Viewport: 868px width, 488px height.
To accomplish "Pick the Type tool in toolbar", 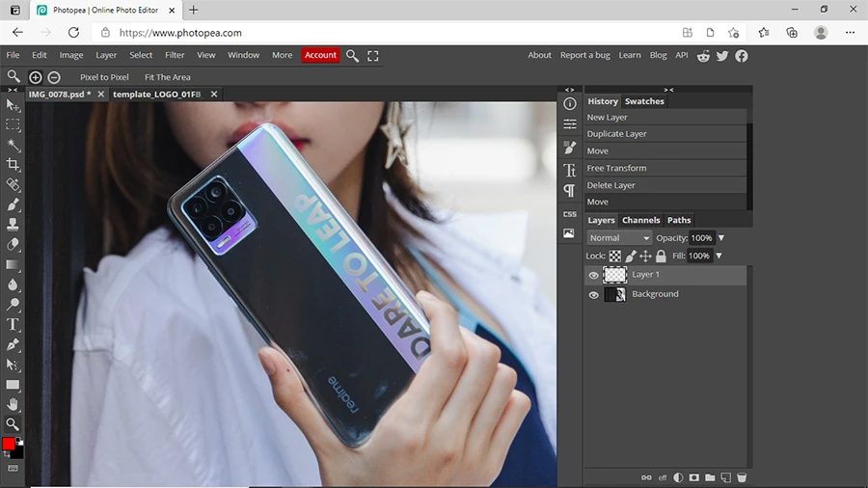I will (x=14, y=325).
